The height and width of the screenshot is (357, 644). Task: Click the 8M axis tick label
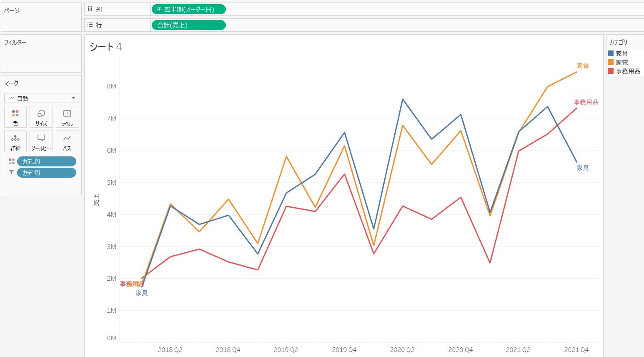[x=111, y=86]
